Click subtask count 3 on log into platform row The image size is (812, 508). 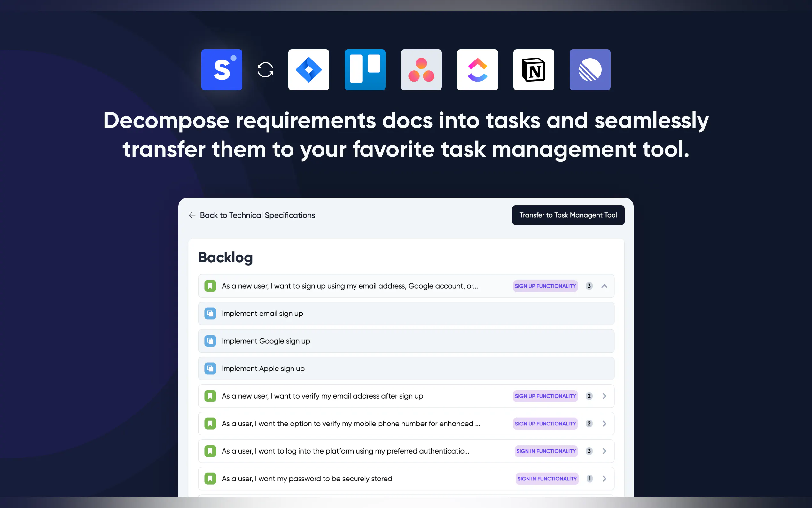point(589,451)
